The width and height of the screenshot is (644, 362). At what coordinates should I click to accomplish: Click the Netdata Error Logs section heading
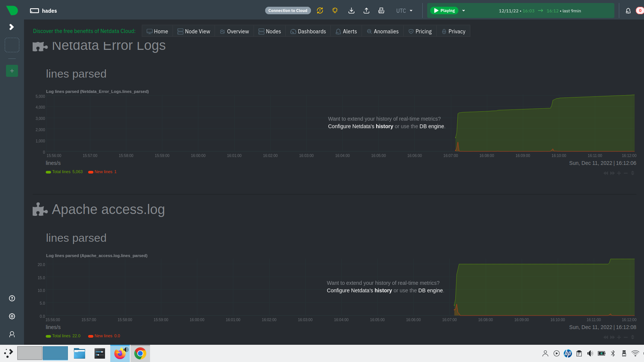(x=109, y=45)
